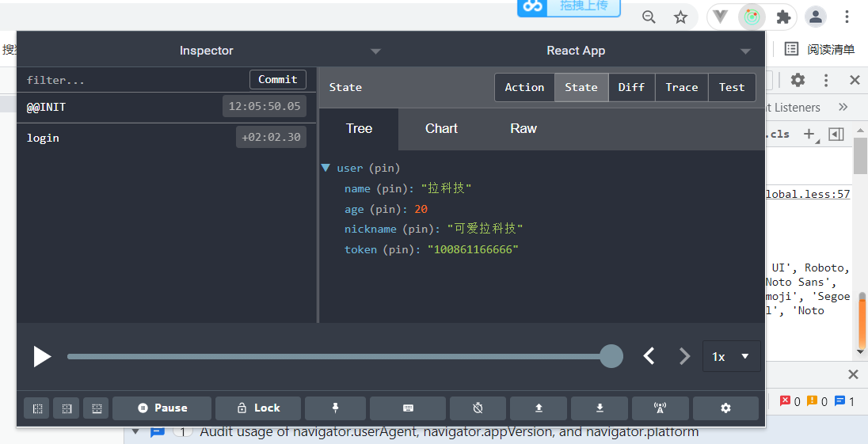The height and width of the screenshot is (444, 868).
Task: Click the .cls toggle in the Styles pane
Action: click(x=779, y=134)
